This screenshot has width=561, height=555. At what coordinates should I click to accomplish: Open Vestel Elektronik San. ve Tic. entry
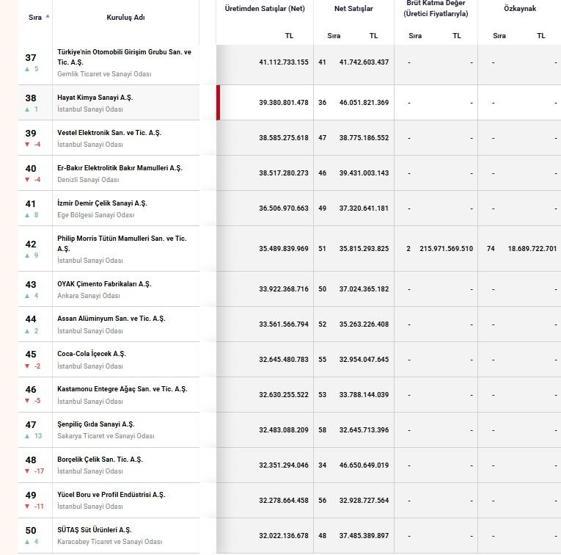point(109,132)
